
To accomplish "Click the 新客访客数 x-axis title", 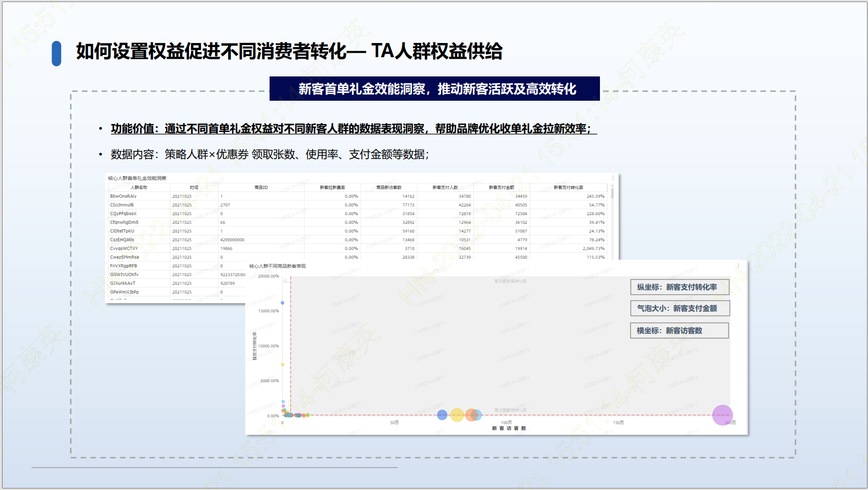I will [509, 428].
